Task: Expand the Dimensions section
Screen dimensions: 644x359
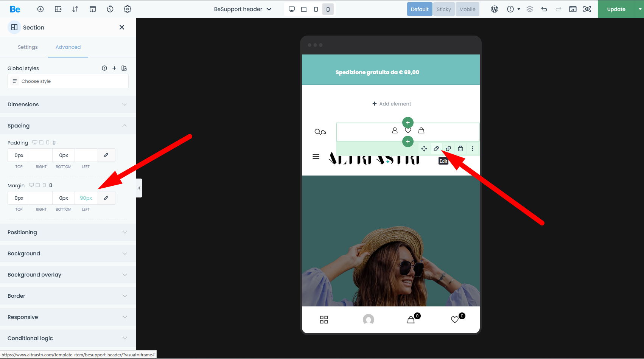Action: (68, 104)
